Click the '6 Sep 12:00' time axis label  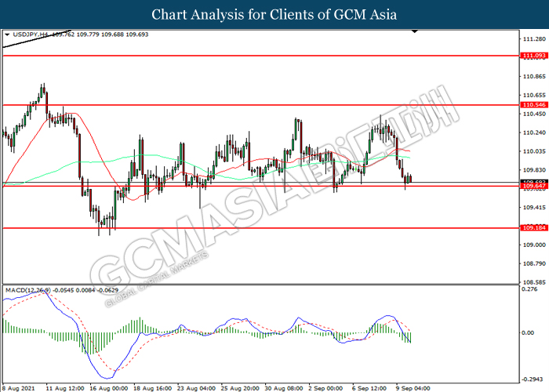click(369, 388)
